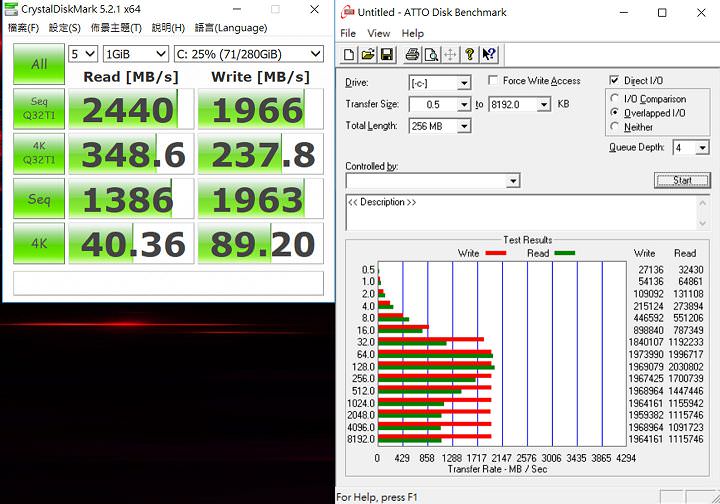Image resolution: width=720 pixels, height=504 pixels.
Task: Click the Save floppy disk icon
Action: [x=385, y=54]
